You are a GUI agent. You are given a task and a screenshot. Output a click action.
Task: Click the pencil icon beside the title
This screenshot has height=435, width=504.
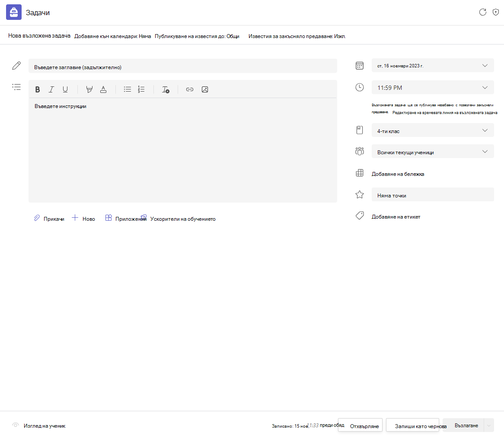[16, 66]
